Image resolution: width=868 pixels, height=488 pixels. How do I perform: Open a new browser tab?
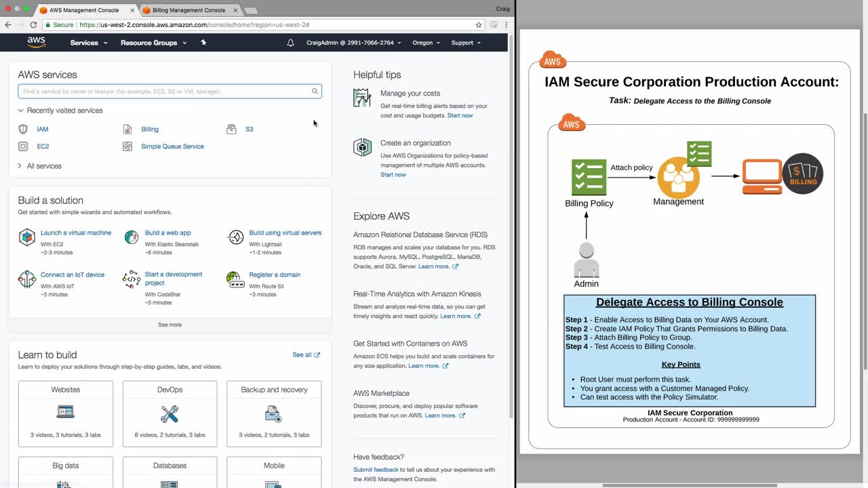point(250,11)
